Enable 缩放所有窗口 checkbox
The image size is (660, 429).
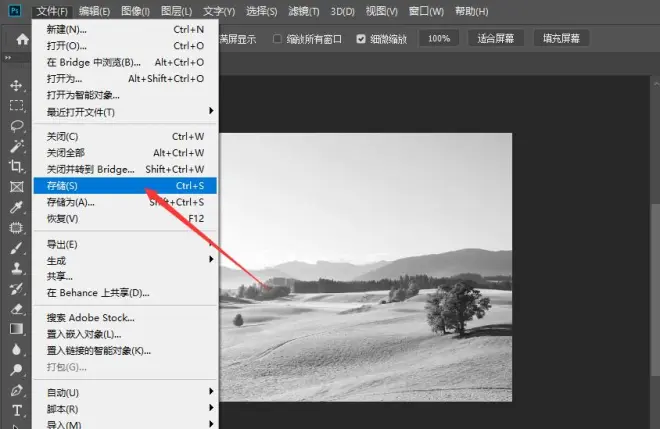(x=279, y=38)
